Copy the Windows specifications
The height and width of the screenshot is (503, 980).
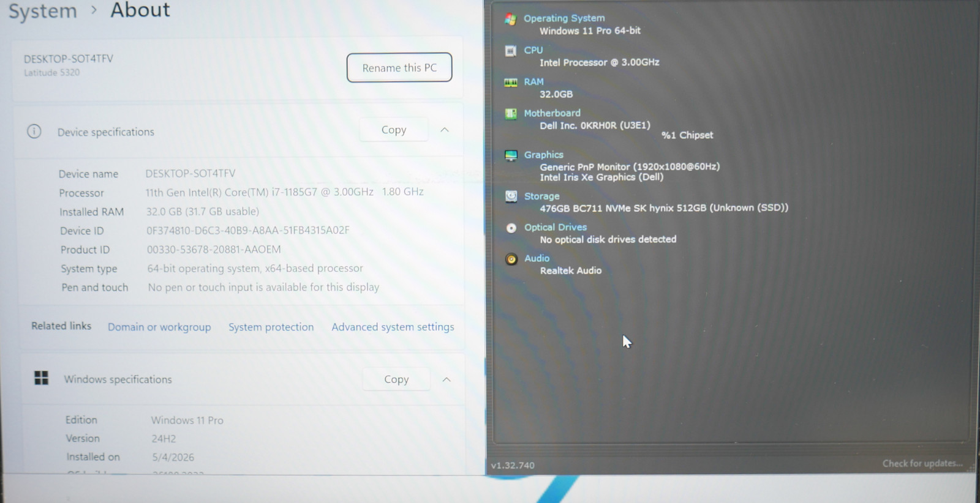click(x=396, y=379)
